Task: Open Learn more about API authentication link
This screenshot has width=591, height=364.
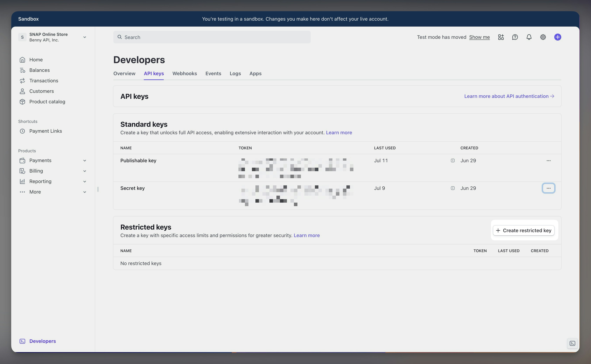Action: [x=509, y=96]
